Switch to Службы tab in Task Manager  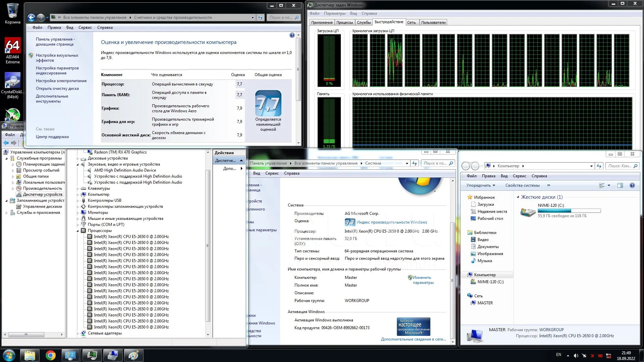click(x=364, y=22)
